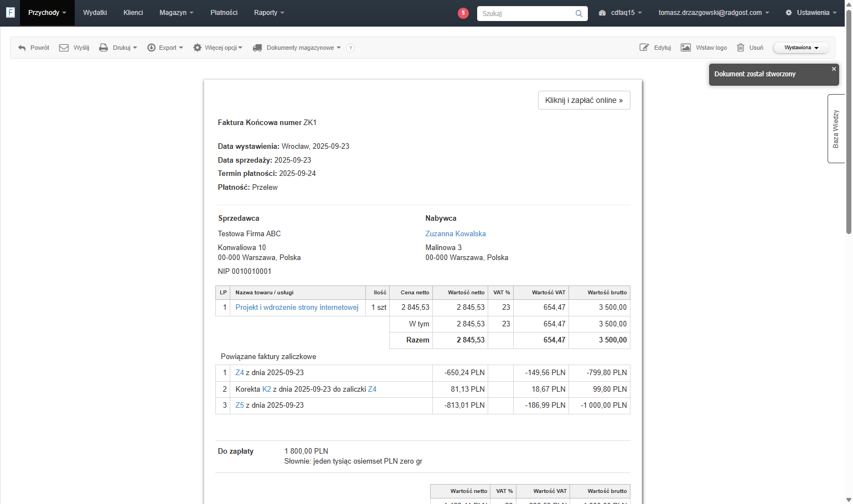Go to the Klienci section

pyautogui.click(x=133, y=13)
